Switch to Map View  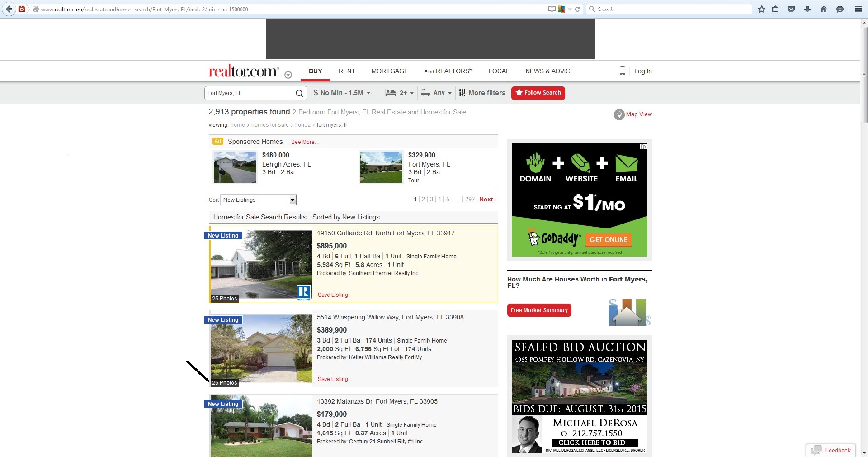click(x=633, y=114)
